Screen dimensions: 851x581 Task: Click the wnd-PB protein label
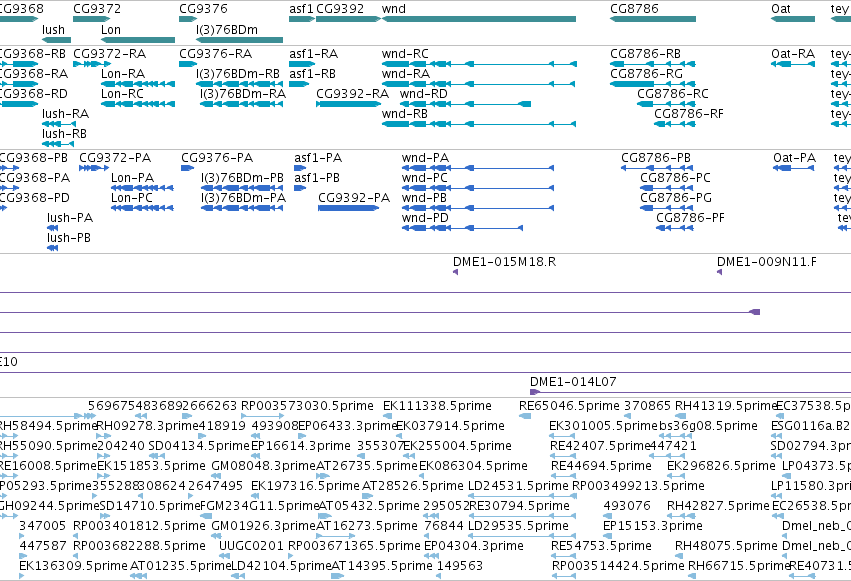[x=424, y=198]
